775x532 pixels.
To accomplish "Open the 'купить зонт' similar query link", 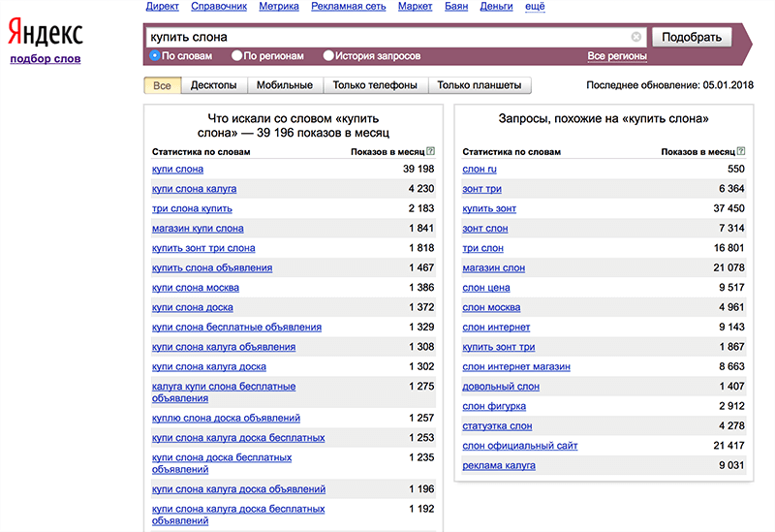I will tap(489, 208).
